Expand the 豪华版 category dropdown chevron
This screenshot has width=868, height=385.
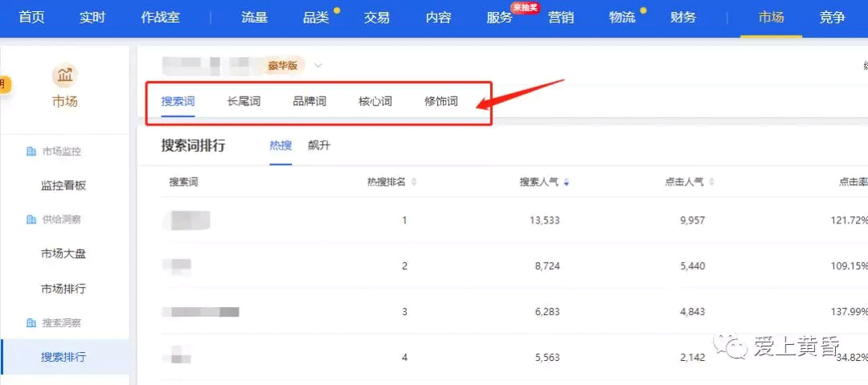point(318,65)
